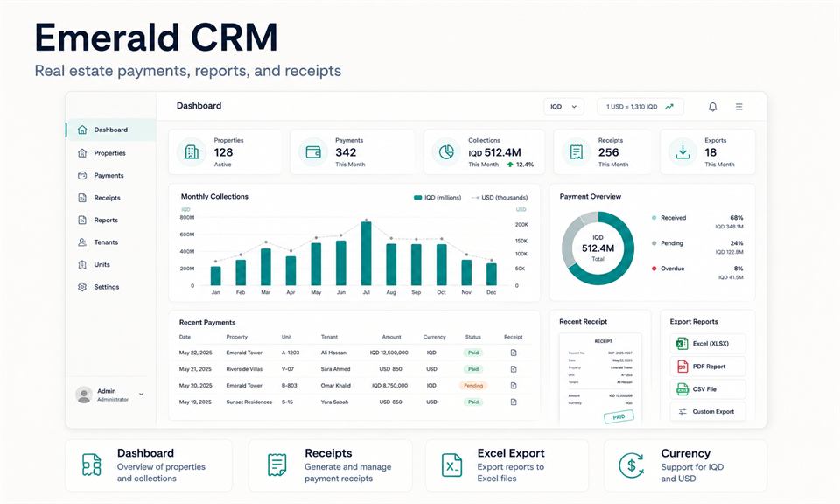Click the Custom Export button
This screenshot has height=504, width=840.
(x=708, y=412)
